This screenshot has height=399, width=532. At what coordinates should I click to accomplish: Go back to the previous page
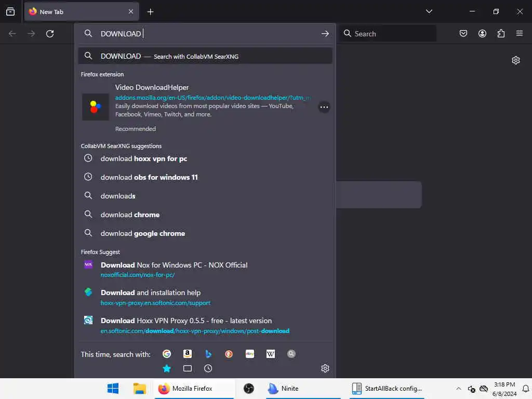tap(12, 34)
